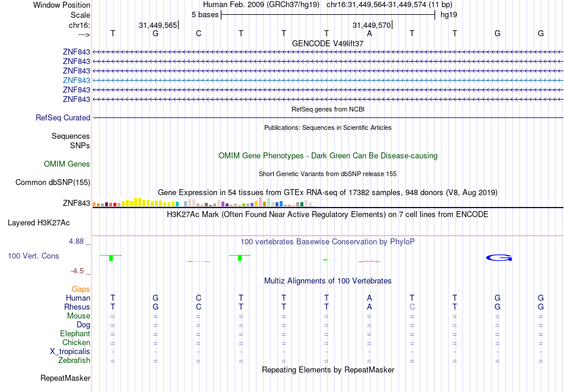Open 100 vertebrates Basewise Conservation by PhyloP title

point(328,242)
